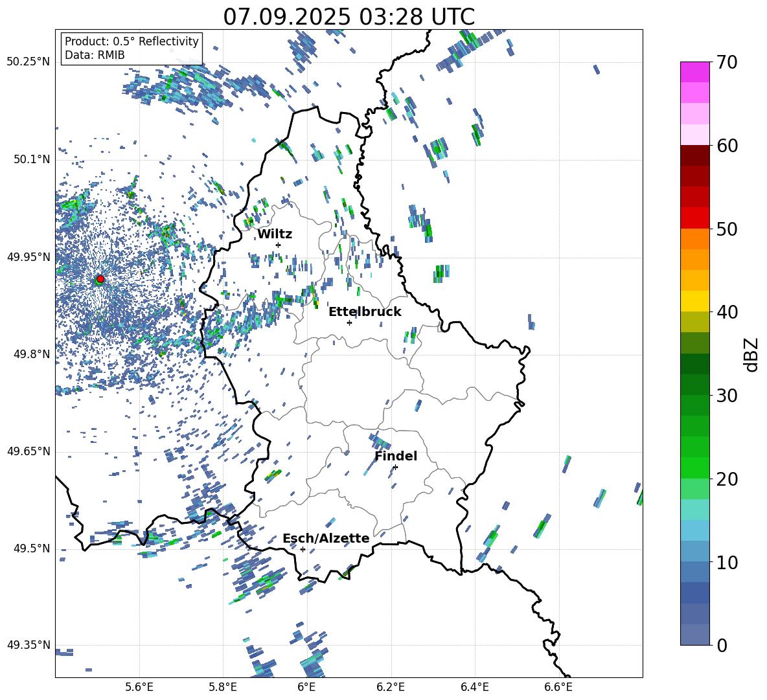
Task: Click the magenta top colorbar swatch
Action: click(694, 72)
